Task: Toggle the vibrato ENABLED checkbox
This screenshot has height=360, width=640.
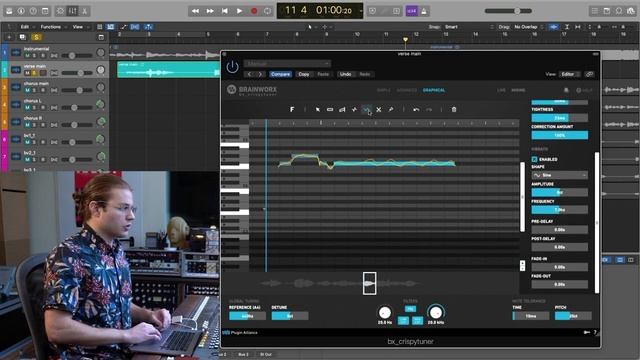Action: (x=535, y=159)
